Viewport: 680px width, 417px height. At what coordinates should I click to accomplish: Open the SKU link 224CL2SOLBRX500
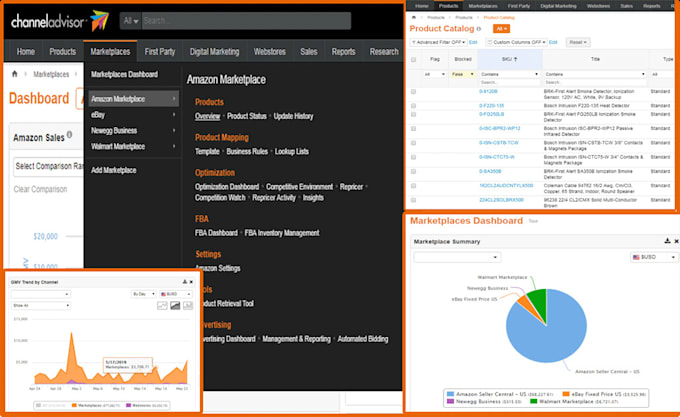[x=501, y=200]
